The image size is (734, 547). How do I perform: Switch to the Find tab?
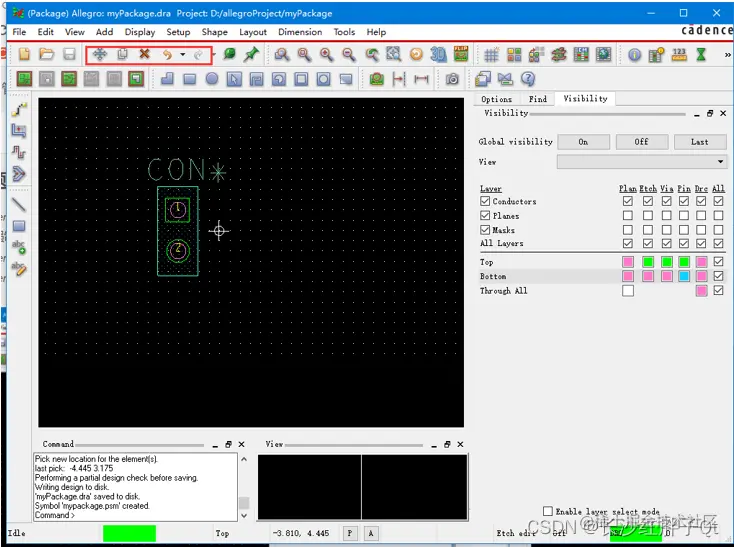(537, 99)
